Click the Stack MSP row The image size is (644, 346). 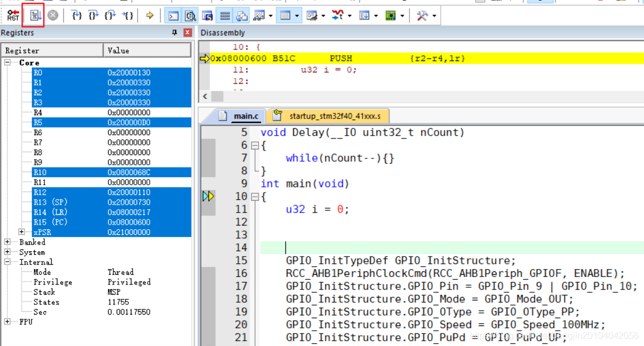coord(111,292)
